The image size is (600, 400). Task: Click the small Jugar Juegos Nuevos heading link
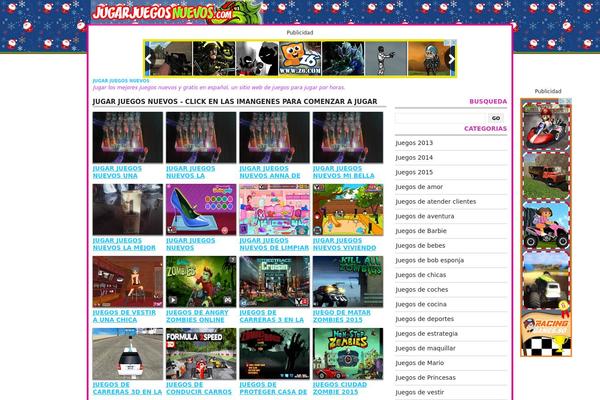click(x=121, y=81)
